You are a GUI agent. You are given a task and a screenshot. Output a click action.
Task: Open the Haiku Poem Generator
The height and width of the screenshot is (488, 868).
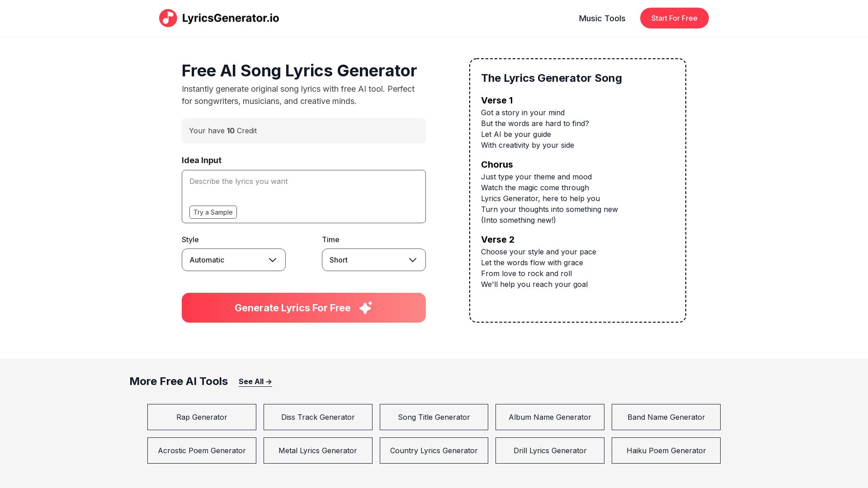[x=666, y=450]
